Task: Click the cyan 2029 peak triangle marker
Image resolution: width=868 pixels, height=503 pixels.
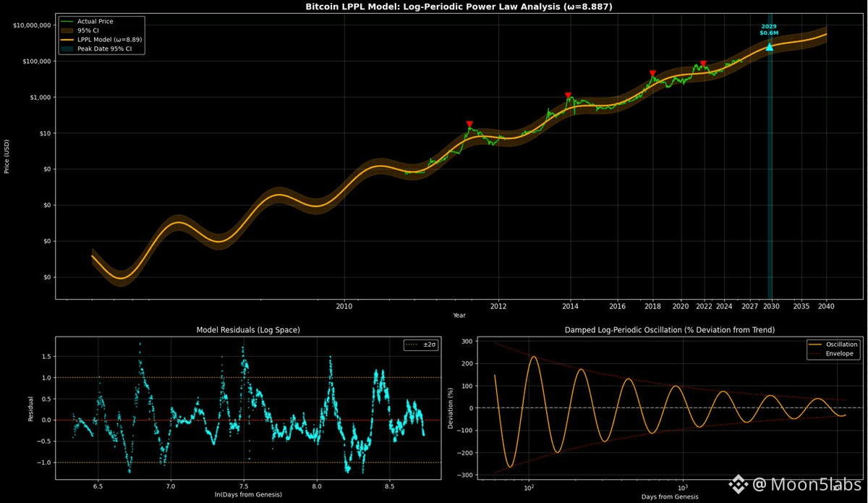Action: (770, 46)
